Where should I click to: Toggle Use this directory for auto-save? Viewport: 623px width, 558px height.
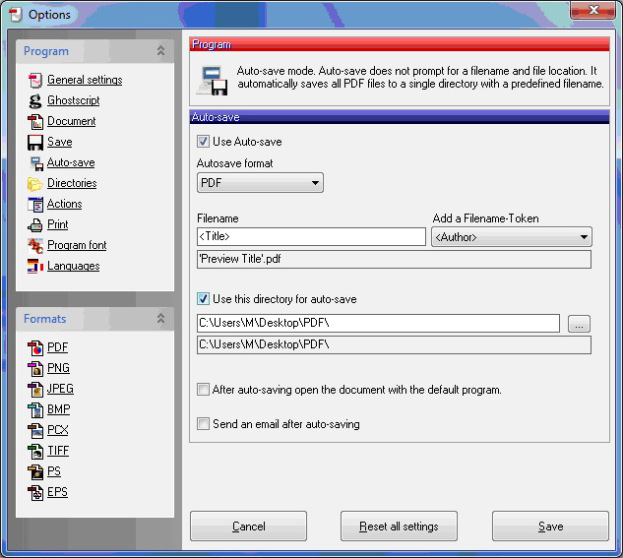(x=203, y=299)
